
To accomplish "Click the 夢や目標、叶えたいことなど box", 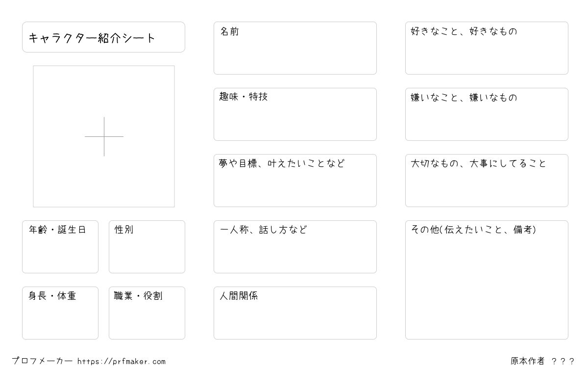I will 295,181.
